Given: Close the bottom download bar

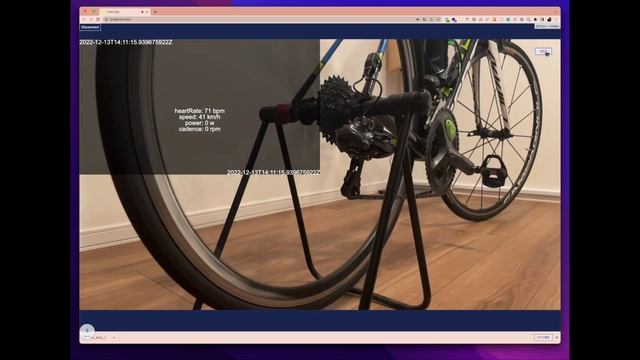Looking at the screenshot, I should 557,338.
